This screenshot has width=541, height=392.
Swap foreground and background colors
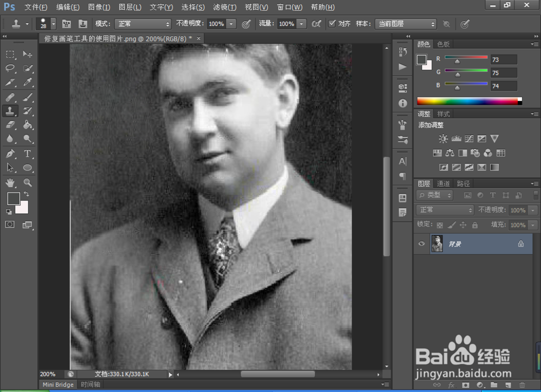tap(27, 194)
